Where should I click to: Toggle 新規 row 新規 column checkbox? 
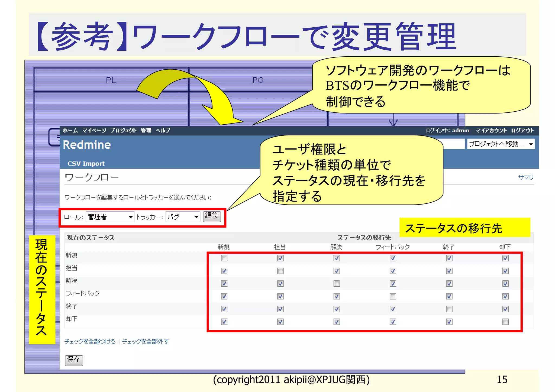click(224, 258)
